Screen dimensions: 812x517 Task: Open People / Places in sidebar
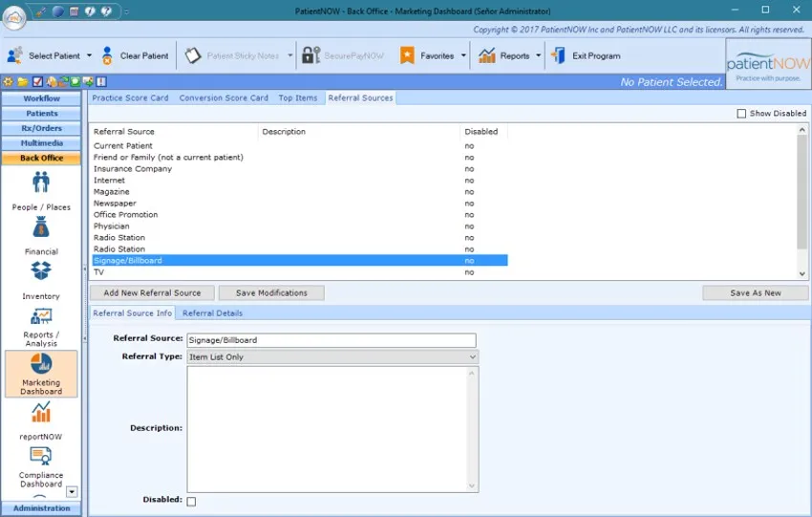[x=41, y=190]
